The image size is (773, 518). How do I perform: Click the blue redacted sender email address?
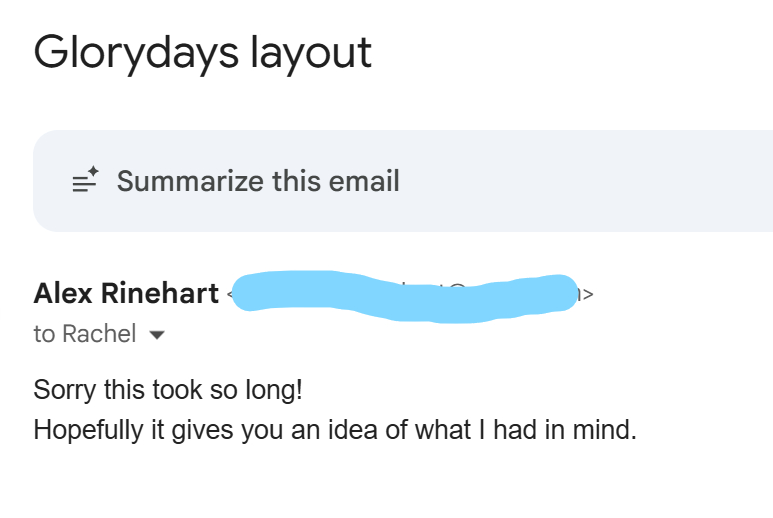pyautogui.click(x=405, y=295)
